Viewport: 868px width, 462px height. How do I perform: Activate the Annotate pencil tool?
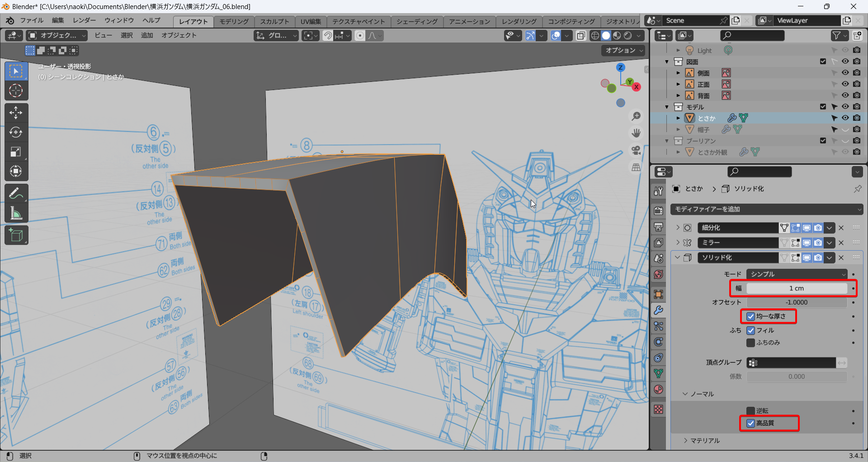pyautogui.click(x=16, y=194)
